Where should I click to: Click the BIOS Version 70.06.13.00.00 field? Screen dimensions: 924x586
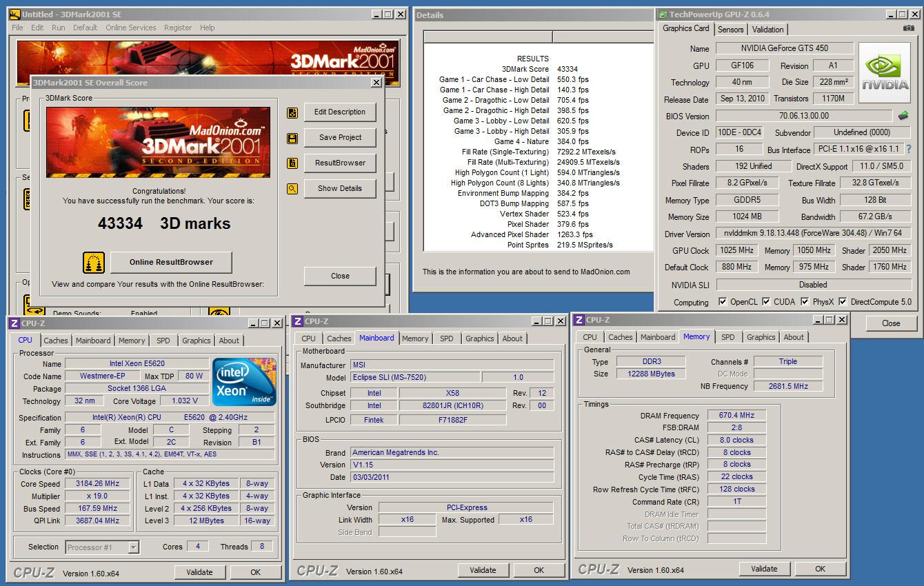tap(804, 116)
